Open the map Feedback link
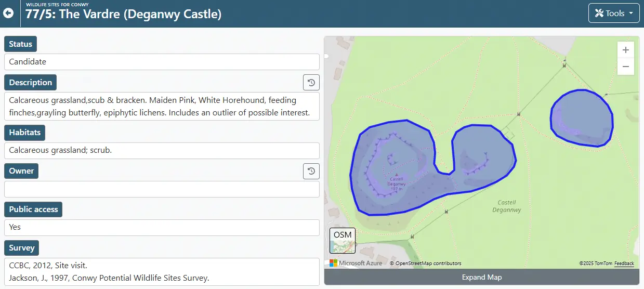 pos(624,264)
